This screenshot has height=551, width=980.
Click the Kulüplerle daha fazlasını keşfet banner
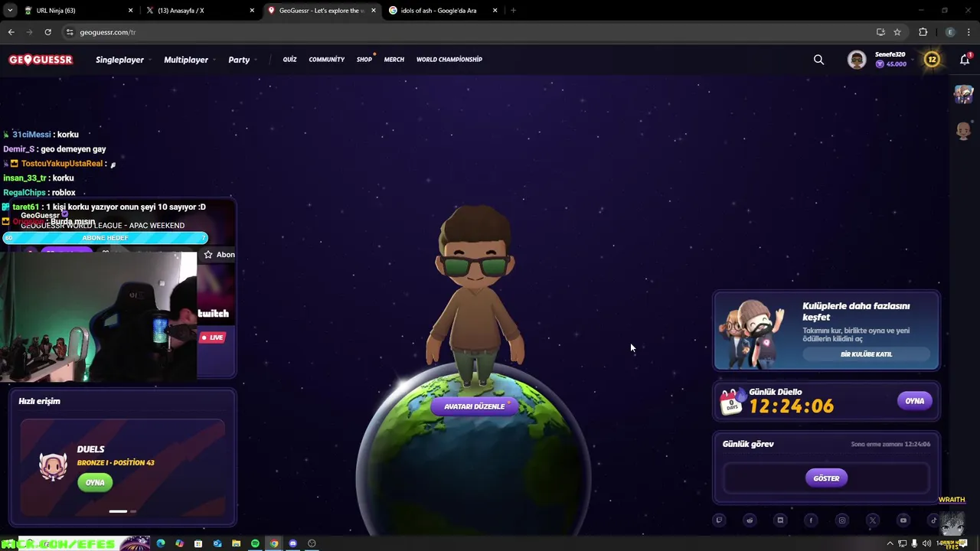coord(826,331)
